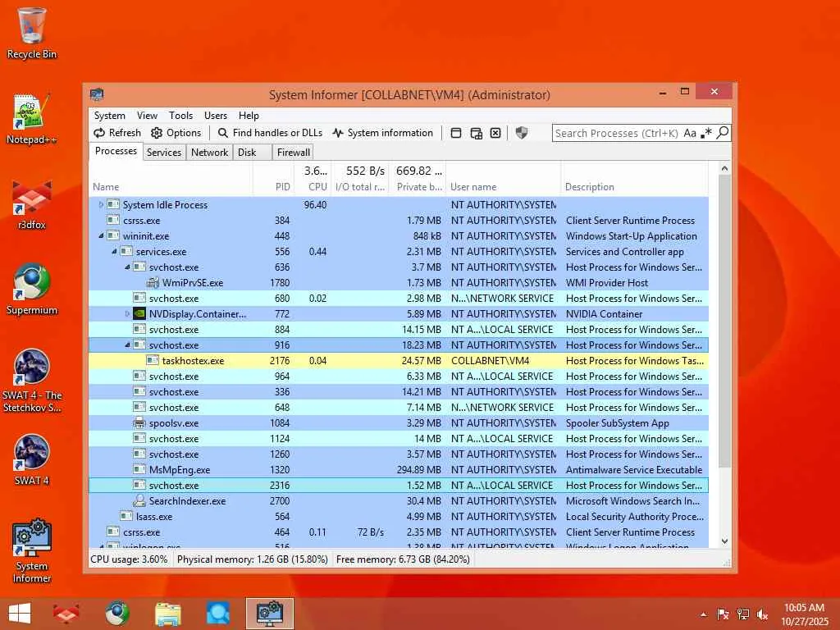Select the MsMpEng.exe process row
The image size is (840, 630).
pyautogui.click(x=399, y=470)
